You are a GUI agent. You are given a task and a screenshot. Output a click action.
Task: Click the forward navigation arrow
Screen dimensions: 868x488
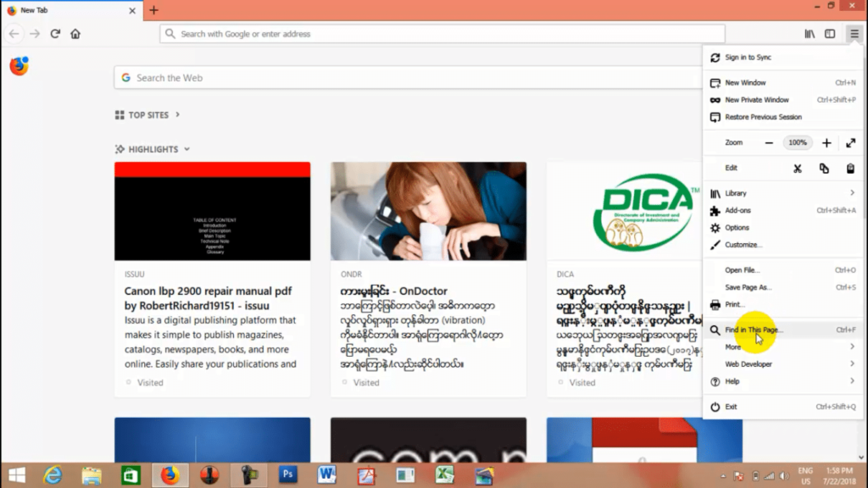(35, 34)
